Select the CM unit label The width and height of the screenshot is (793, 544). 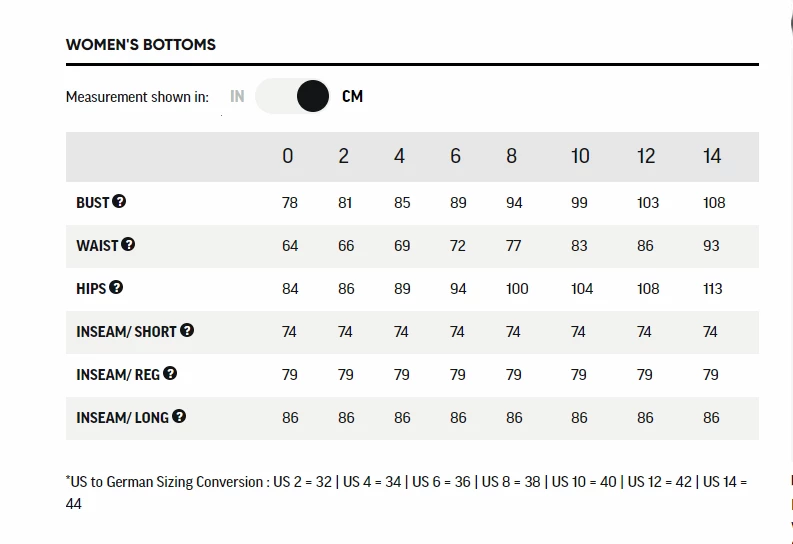click(x=352, y=97)
